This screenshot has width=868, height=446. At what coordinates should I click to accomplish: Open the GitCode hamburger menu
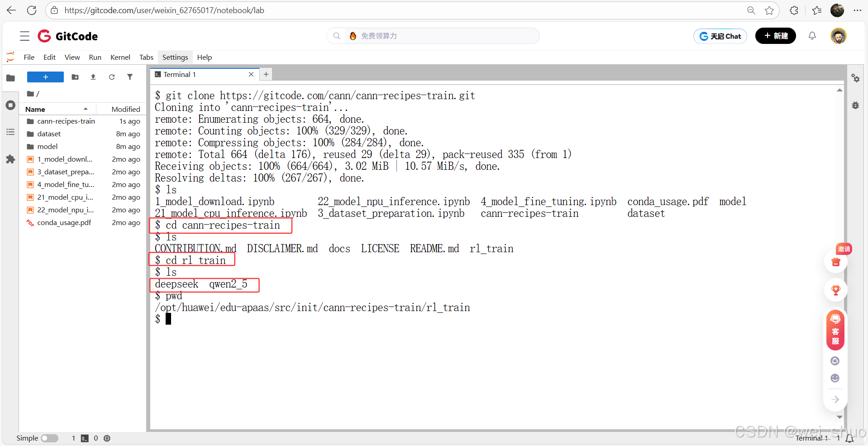[24, 36]
